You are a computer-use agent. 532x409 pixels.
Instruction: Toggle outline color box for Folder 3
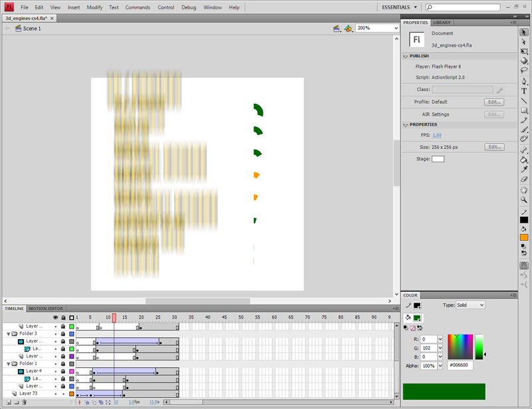pos(71,334)
